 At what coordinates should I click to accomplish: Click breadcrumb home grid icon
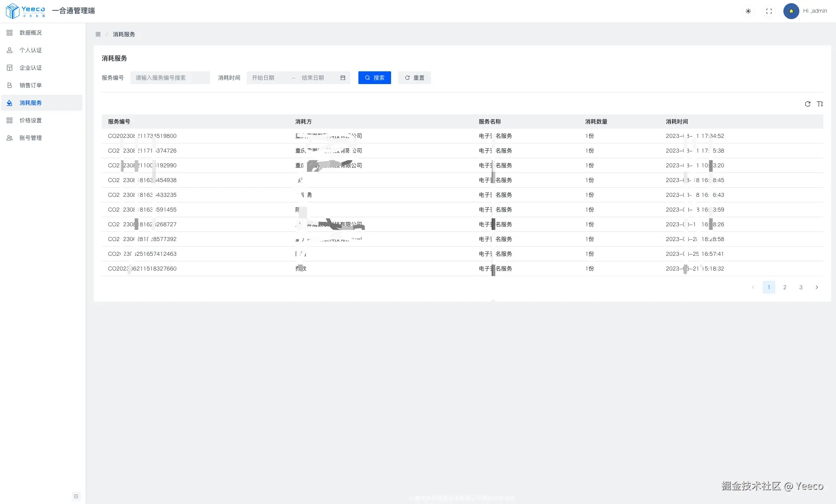point(98,34)
